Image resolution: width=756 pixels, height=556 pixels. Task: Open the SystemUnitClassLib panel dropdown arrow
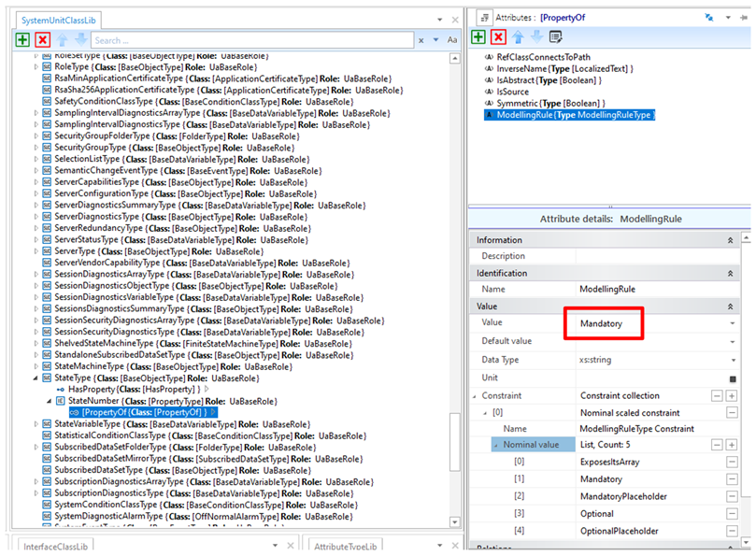pos(440,20)
